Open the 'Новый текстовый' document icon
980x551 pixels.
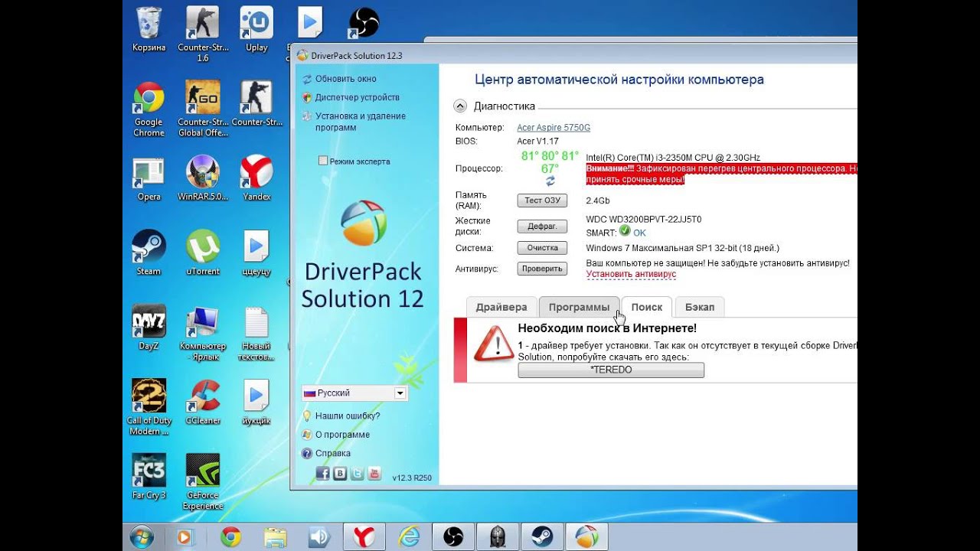tap(256, 333)
